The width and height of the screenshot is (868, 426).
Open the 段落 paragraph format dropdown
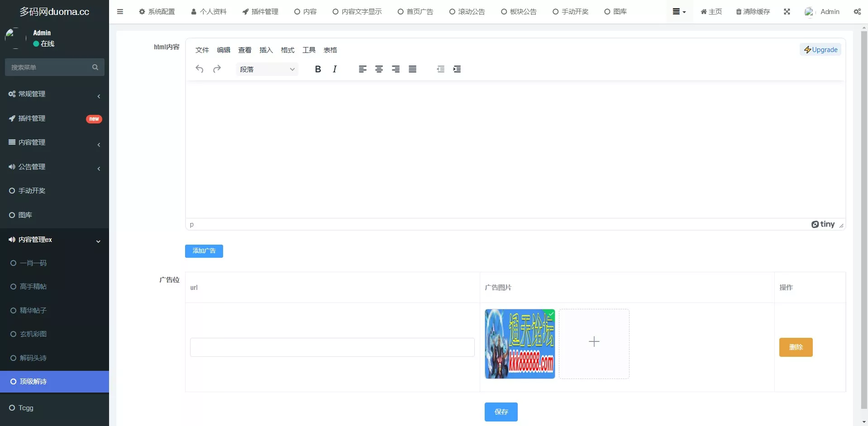pos(267,69)
